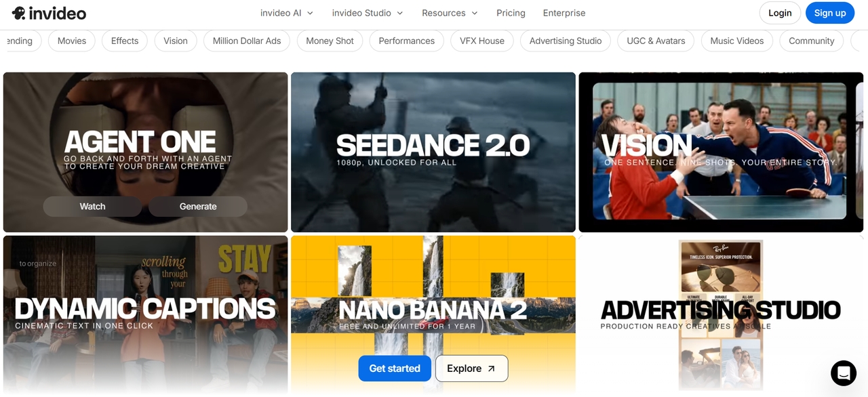Select the Vision category chip
868x397 pixels.
[176, 41]
